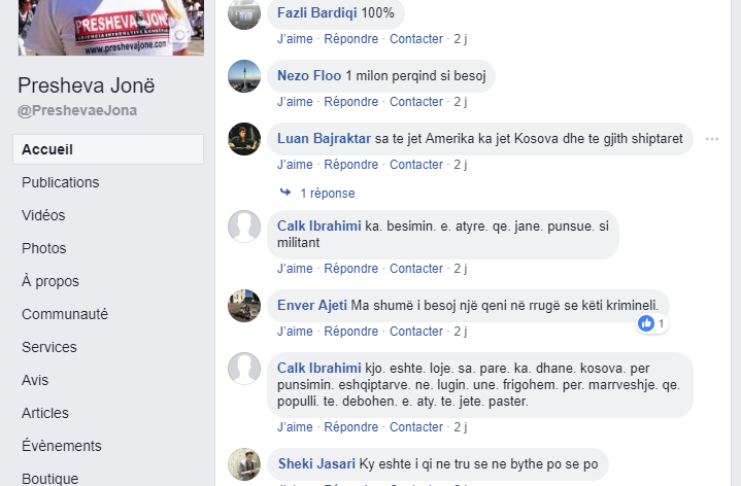Click Contacter under Fazli Bardiqi's comment
Viewport: 741px width, 486px height.
[x=416, y=39]
